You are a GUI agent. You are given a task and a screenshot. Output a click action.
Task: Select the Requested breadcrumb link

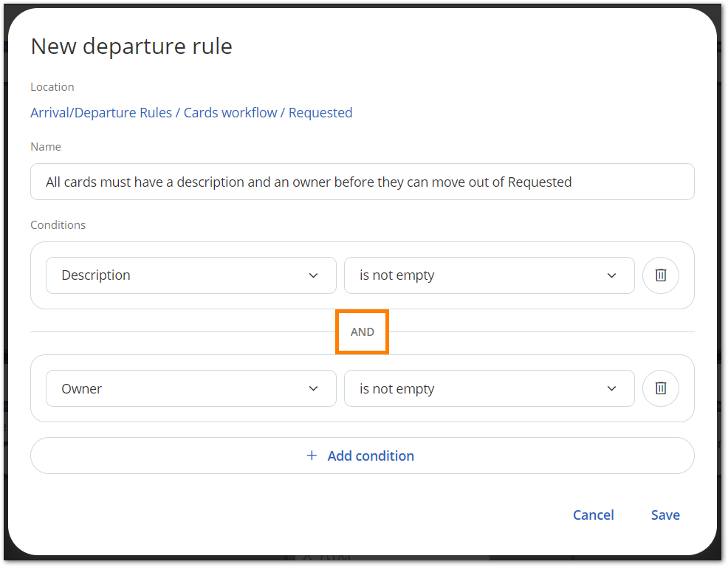click(x=320, y=113)
